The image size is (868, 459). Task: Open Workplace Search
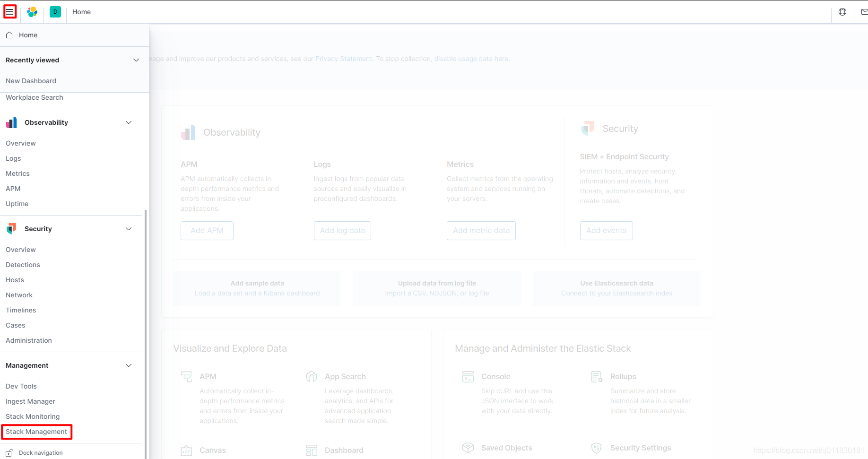pyautogui.click(x=34, y=97)
